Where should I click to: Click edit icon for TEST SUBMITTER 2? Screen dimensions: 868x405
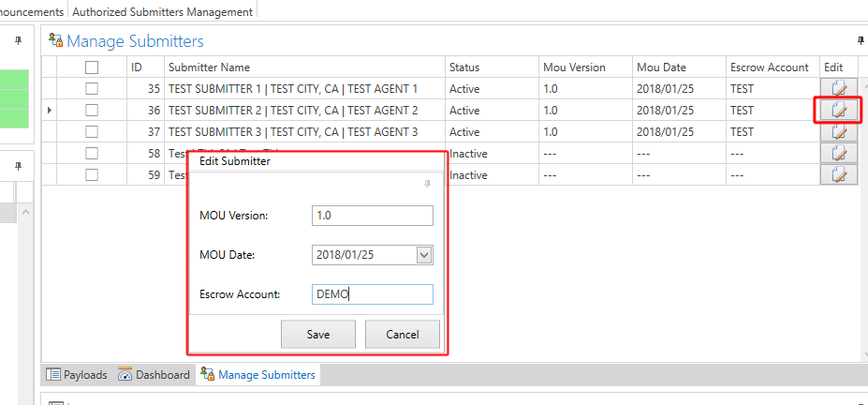(x=839, y=110)
